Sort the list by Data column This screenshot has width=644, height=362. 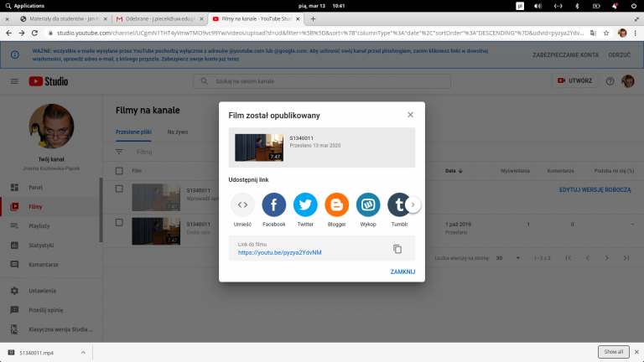454,171
